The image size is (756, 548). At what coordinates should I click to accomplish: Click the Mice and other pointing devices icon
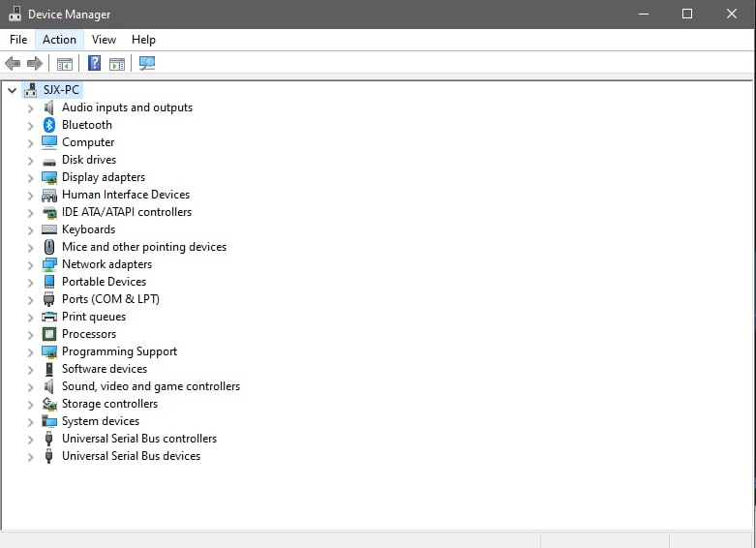(49, 247)
